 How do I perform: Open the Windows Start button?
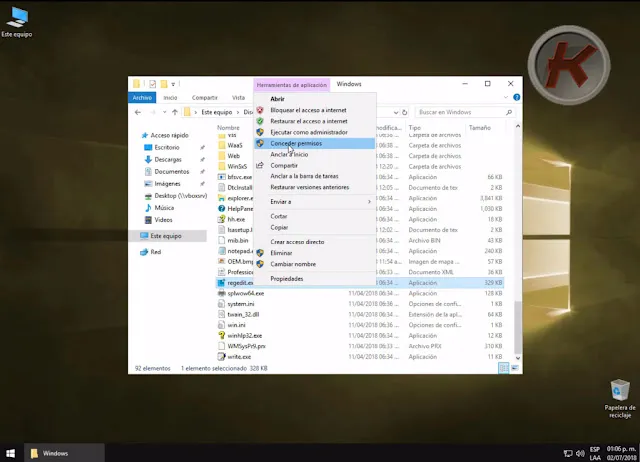pyautogui.click(x=11, y=453)
